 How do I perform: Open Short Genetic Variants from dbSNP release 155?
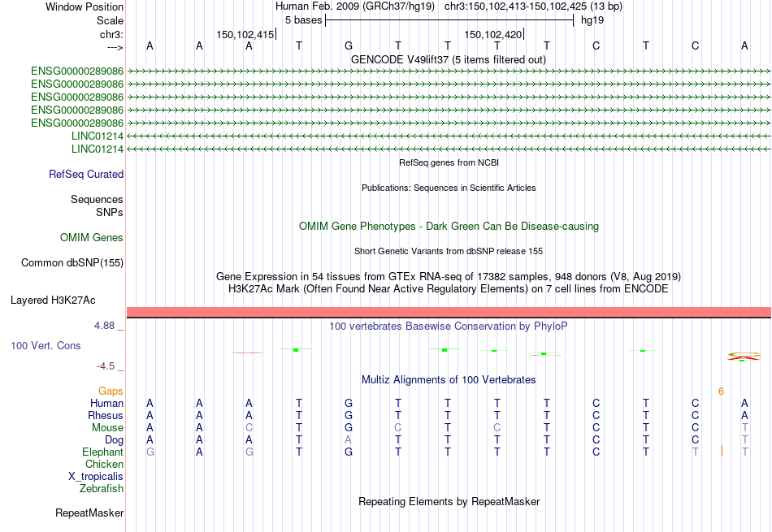click(449, 251)
